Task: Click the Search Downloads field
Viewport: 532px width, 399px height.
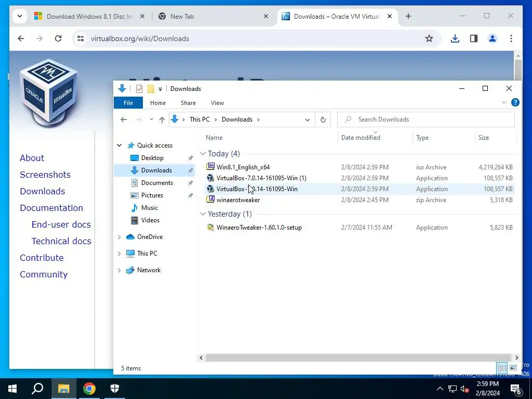Action: (x=426, y=119)
